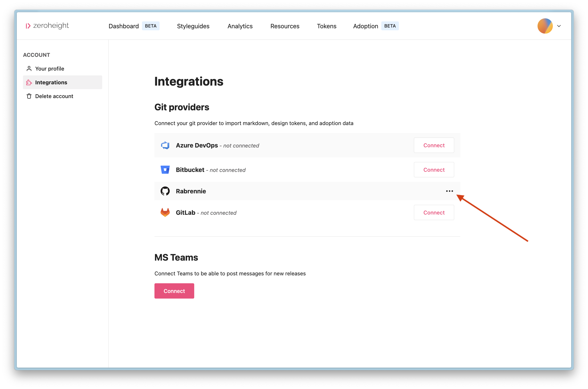
Task: Click the Git providers heading
Action: pos(182,107)
